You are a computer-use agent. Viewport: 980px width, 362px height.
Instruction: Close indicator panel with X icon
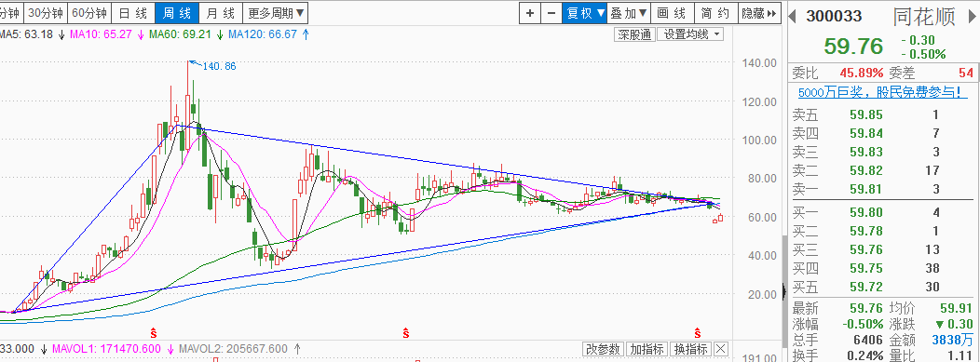pos(721,349)
